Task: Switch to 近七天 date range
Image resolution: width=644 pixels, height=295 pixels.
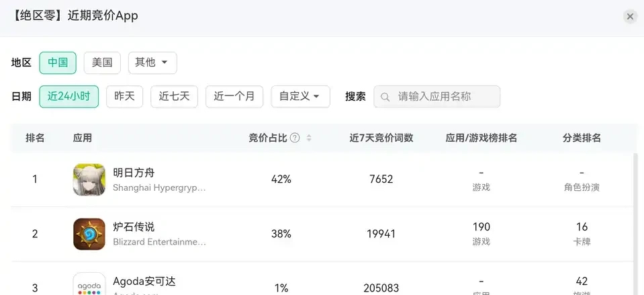Action: point(174,96)
